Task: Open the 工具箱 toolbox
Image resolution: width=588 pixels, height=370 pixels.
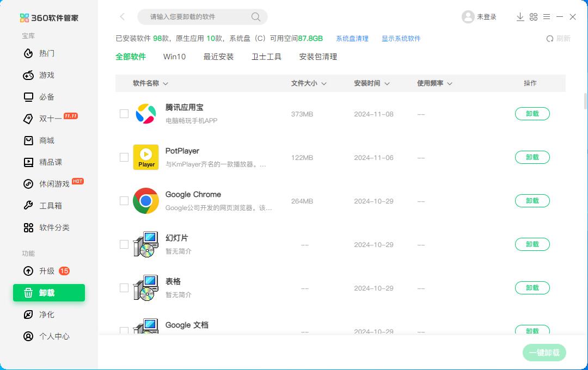Action: (x=43, y=206)
